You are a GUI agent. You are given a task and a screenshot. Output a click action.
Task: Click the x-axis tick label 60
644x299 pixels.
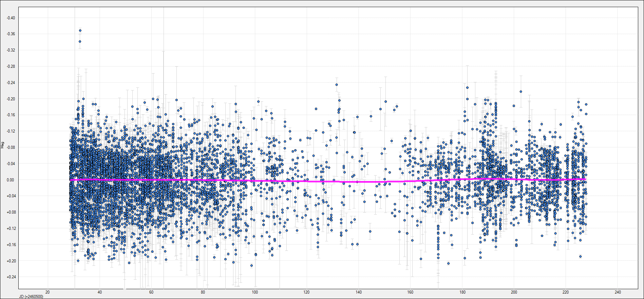[151, 292]
